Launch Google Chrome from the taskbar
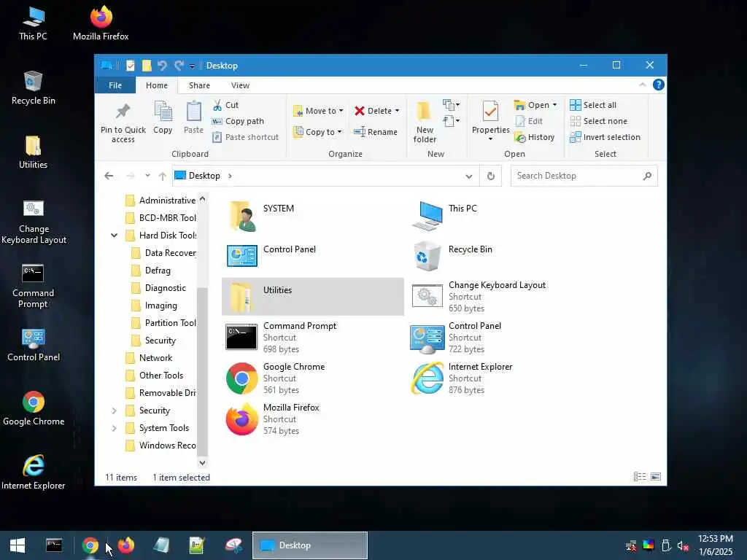Image resolution: width=747 pixels, height=560 pixels. click(90, 545)
